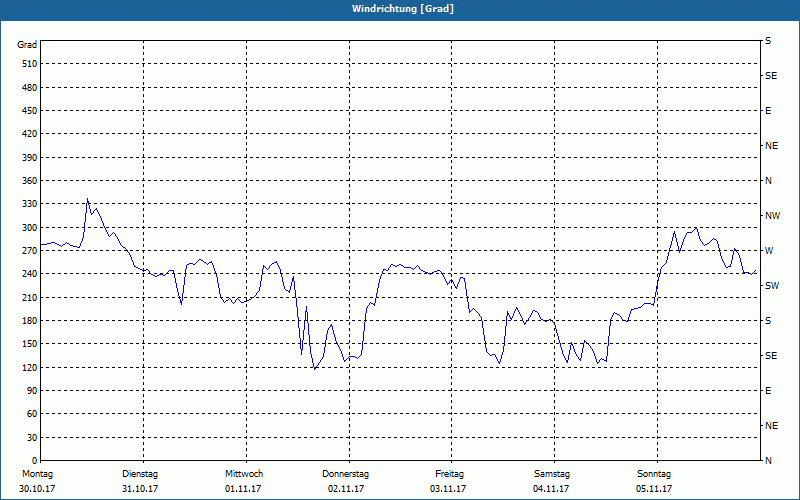This screenshot has height=500, width=800.
Task: Click the NW compass direction label
Action: [x=772, y=216]
